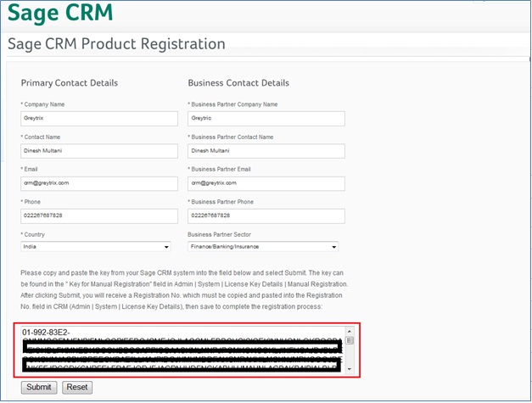Image resolution: width=532 pixels, height=403 pixels.
Task: Open the Country dropdown showing India
Action: pyautogui.click(x=96, y=247)
